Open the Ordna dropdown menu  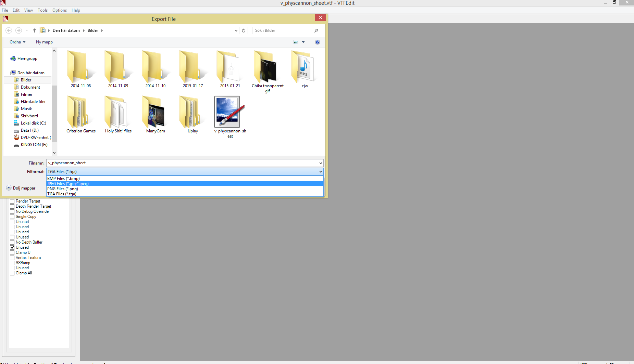[17, 42]
